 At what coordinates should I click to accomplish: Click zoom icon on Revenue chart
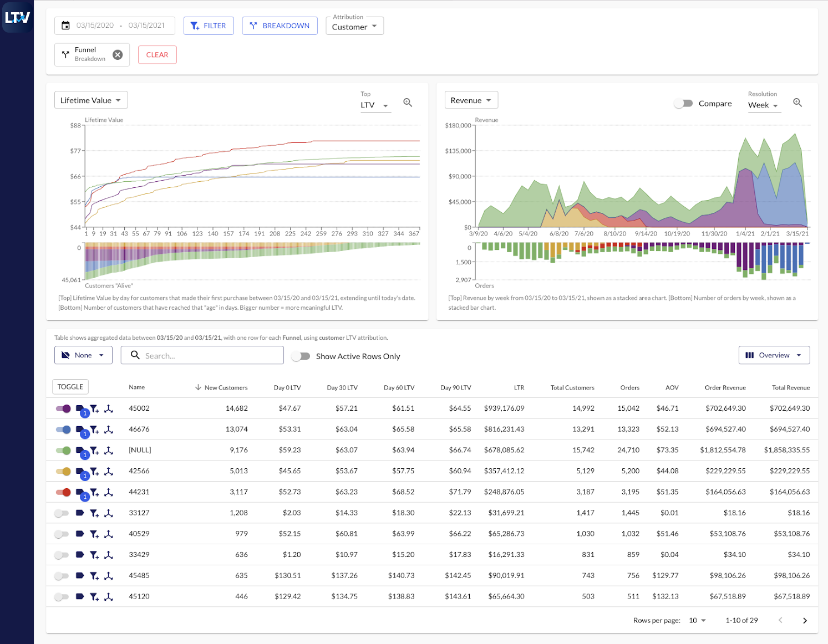point(797,103)
